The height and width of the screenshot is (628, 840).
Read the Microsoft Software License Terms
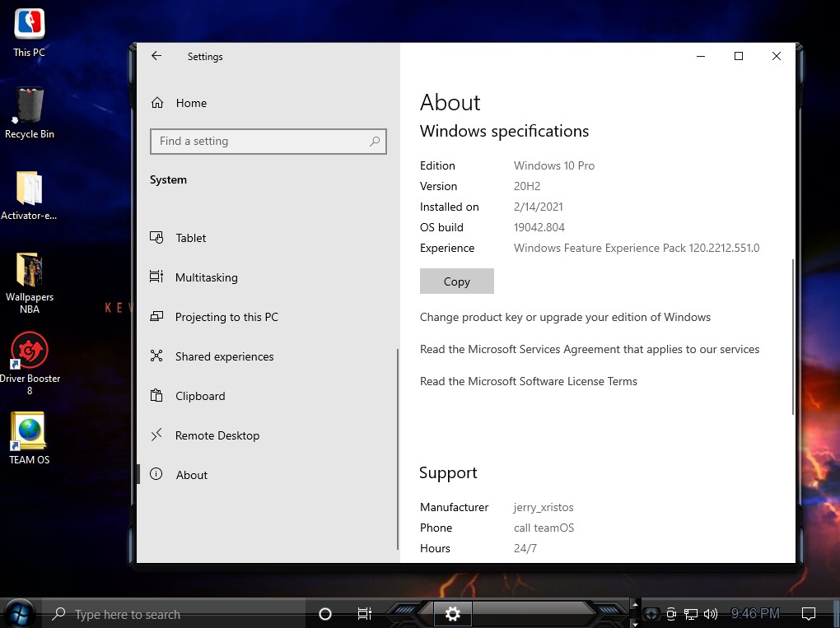(x=528, y=381)
